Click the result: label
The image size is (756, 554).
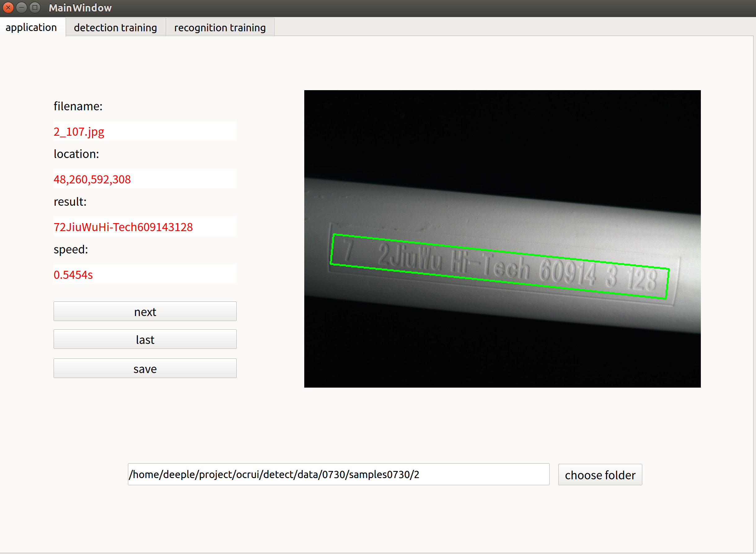70,201
